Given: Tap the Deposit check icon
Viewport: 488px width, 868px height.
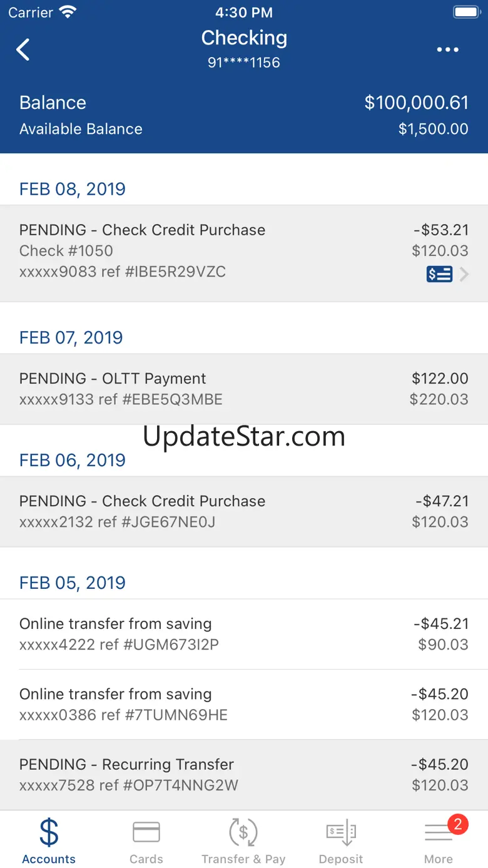Looking at the screenshot, I should 341,832.
